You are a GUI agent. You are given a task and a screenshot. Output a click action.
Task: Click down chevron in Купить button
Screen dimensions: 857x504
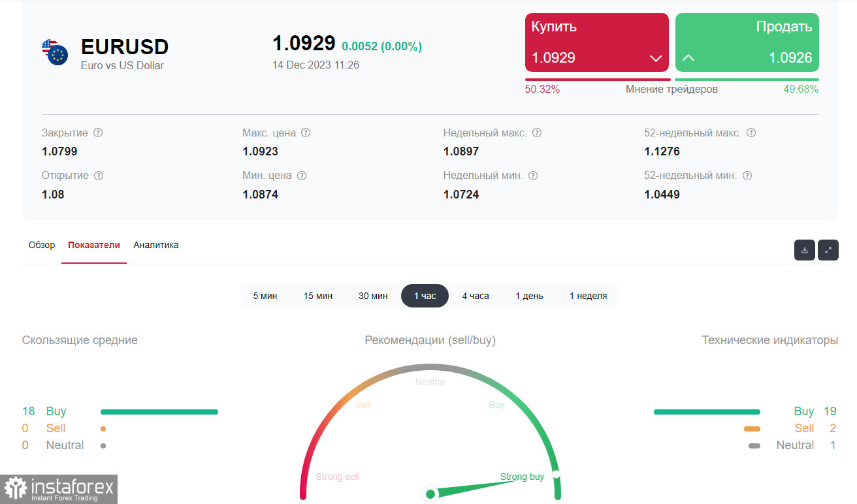coord(656,59)
